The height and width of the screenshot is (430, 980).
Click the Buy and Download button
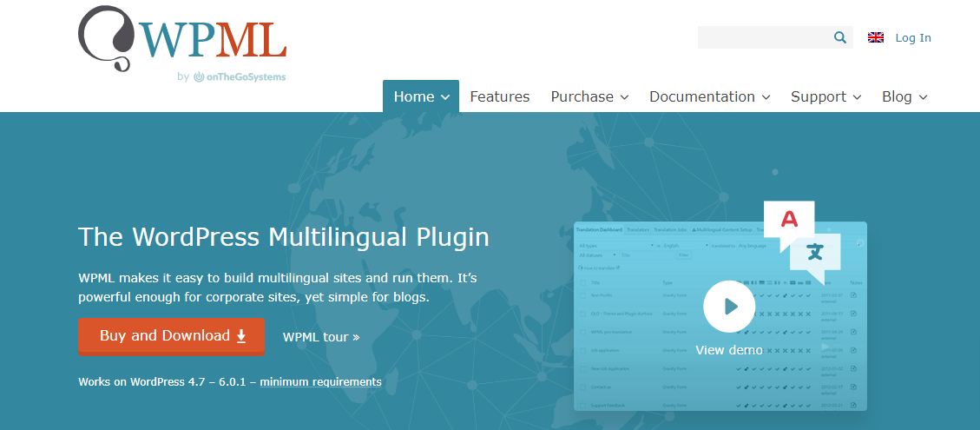[171, 336]
